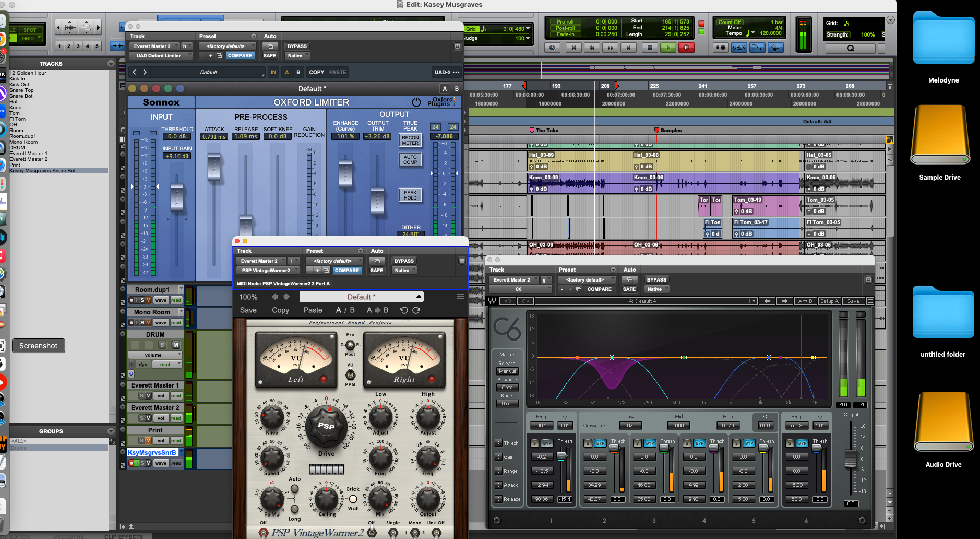The height and width of the screenshot is (539, 980).
Task: Open the A: Default A preset menu in C6
Action: tap(646, 301)
